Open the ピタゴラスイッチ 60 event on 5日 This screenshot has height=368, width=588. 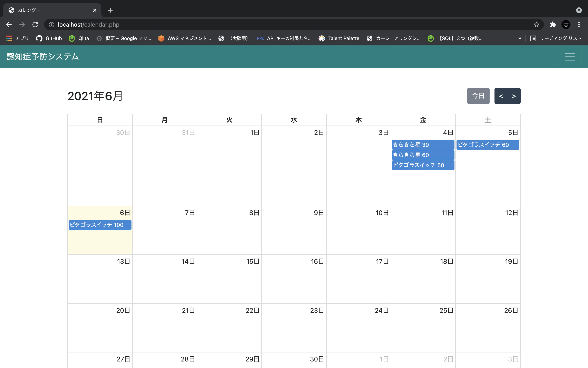pos(488,145)
